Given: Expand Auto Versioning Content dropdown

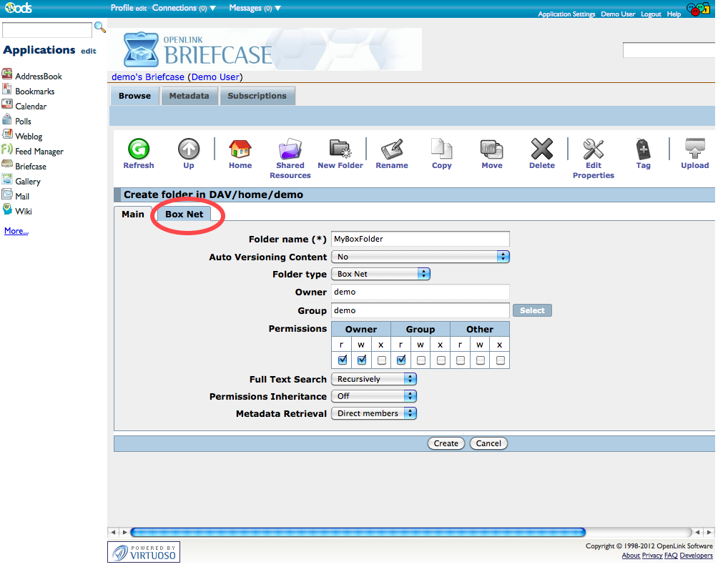Looking at the screenshot, I should coord(420,257).
